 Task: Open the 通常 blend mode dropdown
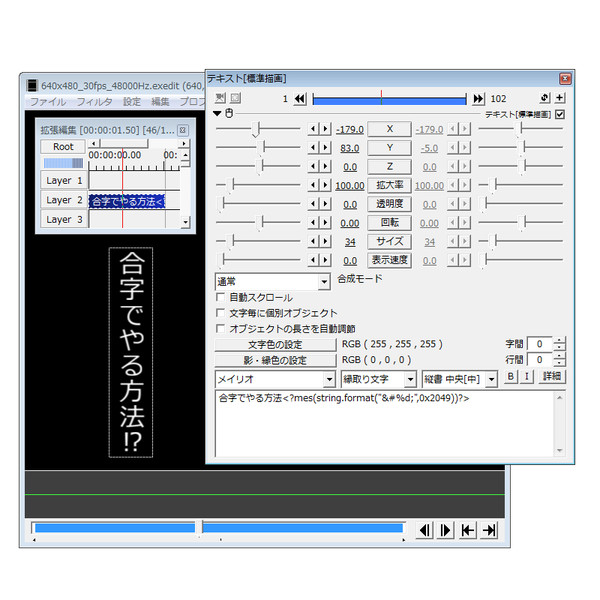(322, 283)
